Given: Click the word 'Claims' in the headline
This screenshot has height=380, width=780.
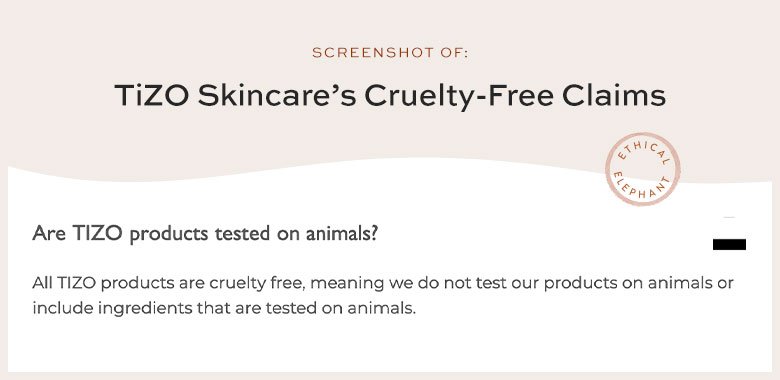Looking at the screenshot, I should tap(614, 95).
